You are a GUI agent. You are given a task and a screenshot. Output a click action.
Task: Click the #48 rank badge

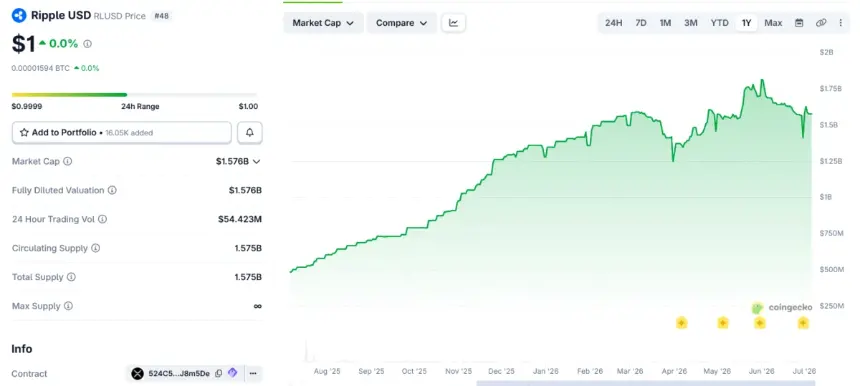coord(161,16)
